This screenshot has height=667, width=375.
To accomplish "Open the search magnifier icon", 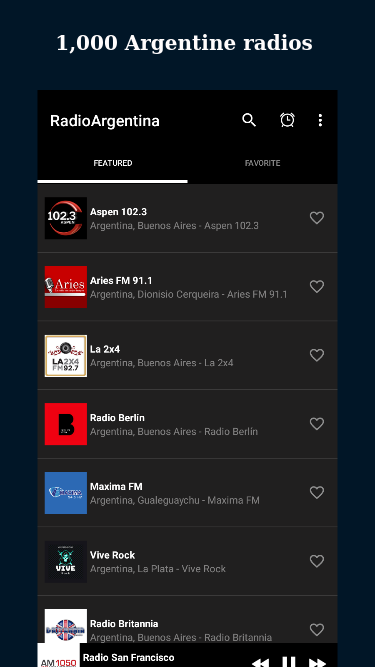I will pos(249,120).
